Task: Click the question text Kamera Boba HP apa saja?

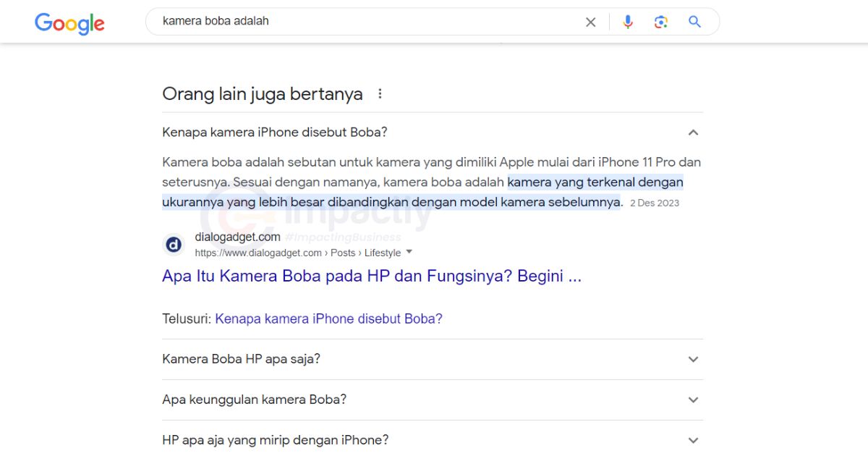Action: [241, 359]
